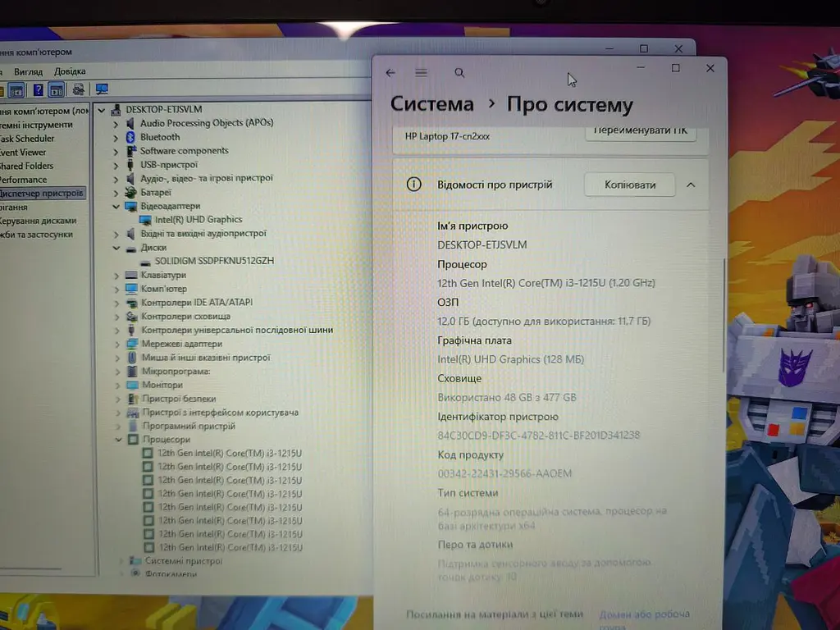Screen dimensions: 840x630
Task: Click the Контролери сховища storage icon
Action: 132,316
